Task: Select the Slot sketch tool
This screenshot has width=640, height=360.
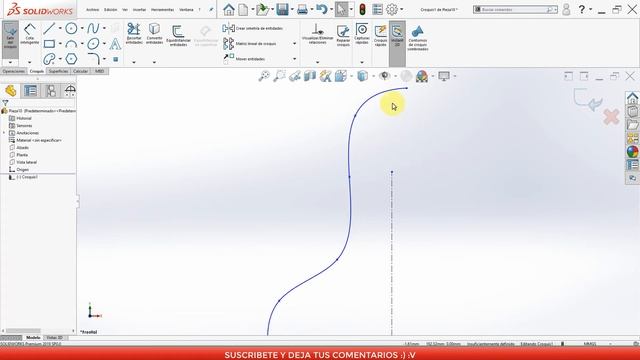Action: click(49, 59)
